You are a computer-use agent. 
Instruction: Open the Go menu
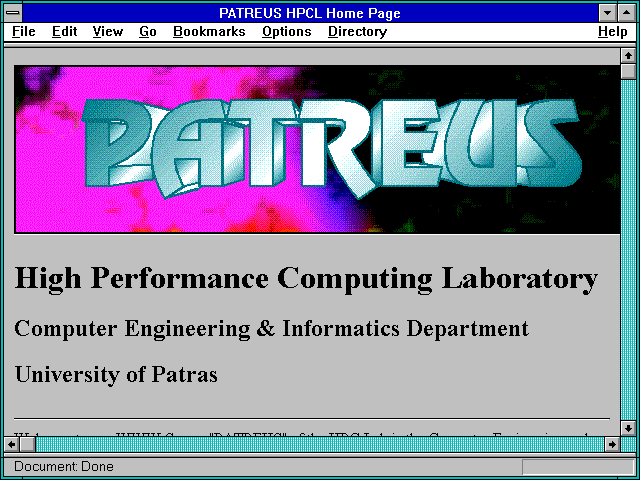[x=147, y=32]
